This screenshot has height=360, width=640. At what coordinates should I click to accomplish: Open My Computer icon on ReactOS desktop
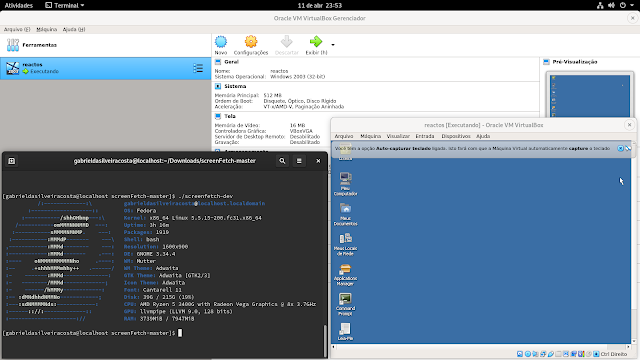345,184
